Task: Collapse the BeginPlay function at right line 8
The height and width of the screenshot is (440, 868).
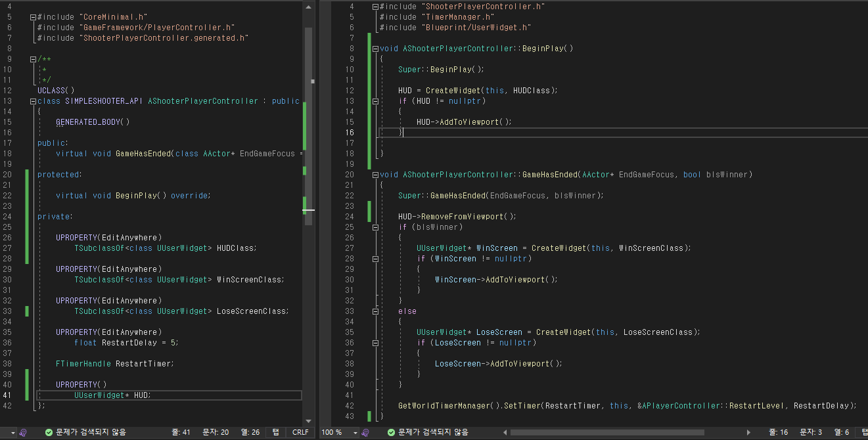Action: (x=375, y=49)
